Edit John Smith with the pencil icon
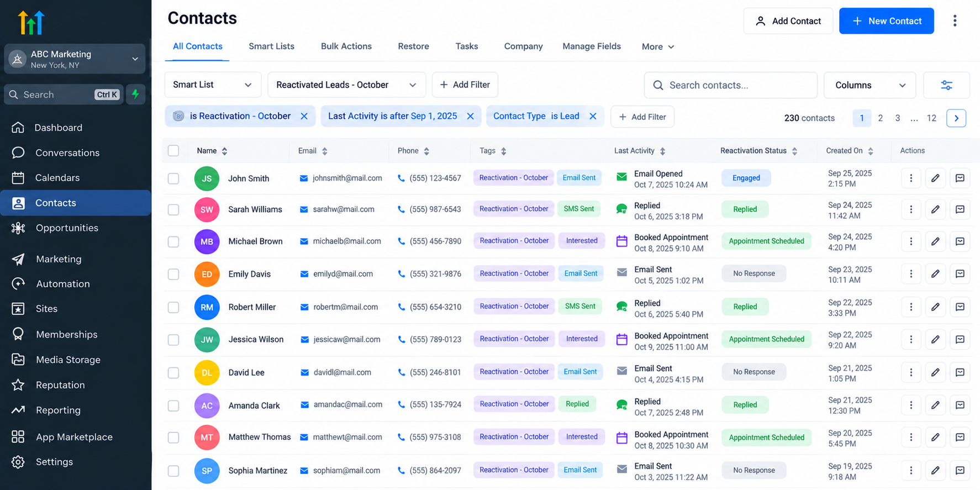Viewport: 980px width, 490px height. point(935,178)
